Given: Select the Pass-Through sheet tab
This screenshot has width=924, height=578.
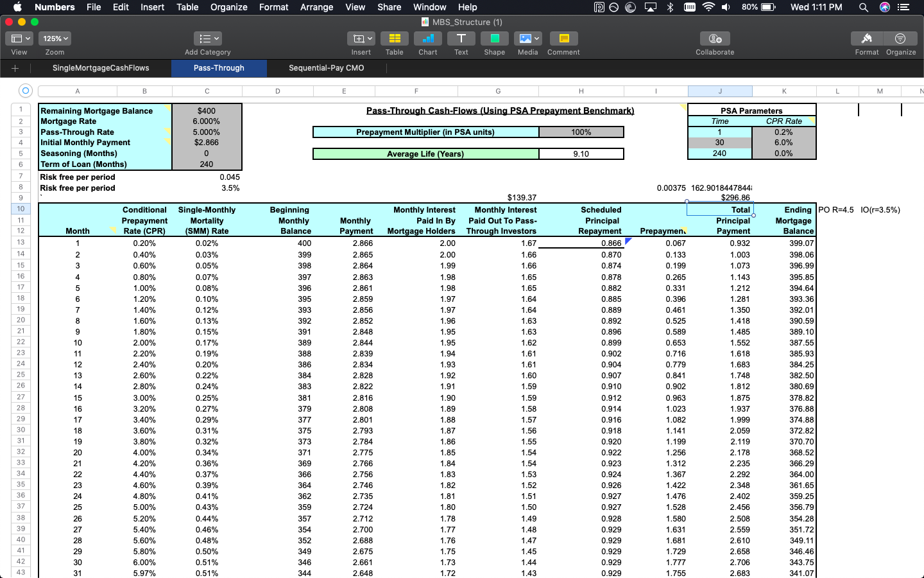Looking at the screenshot, I should (x=219, y=68).
